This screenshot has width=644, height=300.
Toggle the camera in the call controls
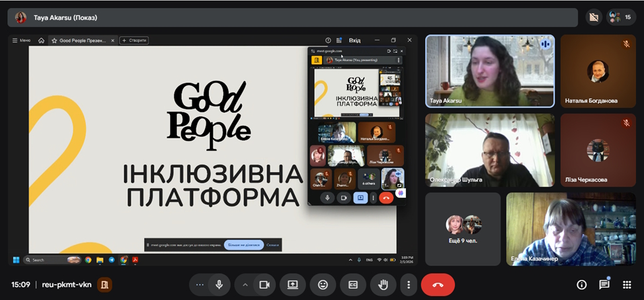point(264,285)
